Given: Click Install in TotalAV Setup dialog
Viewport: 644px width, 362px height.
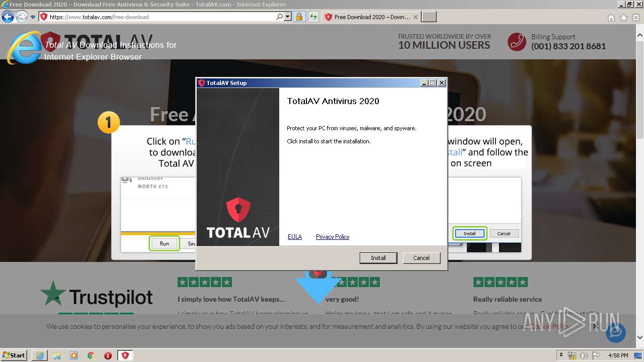Looking at the screenshot, I should point(378,258).
